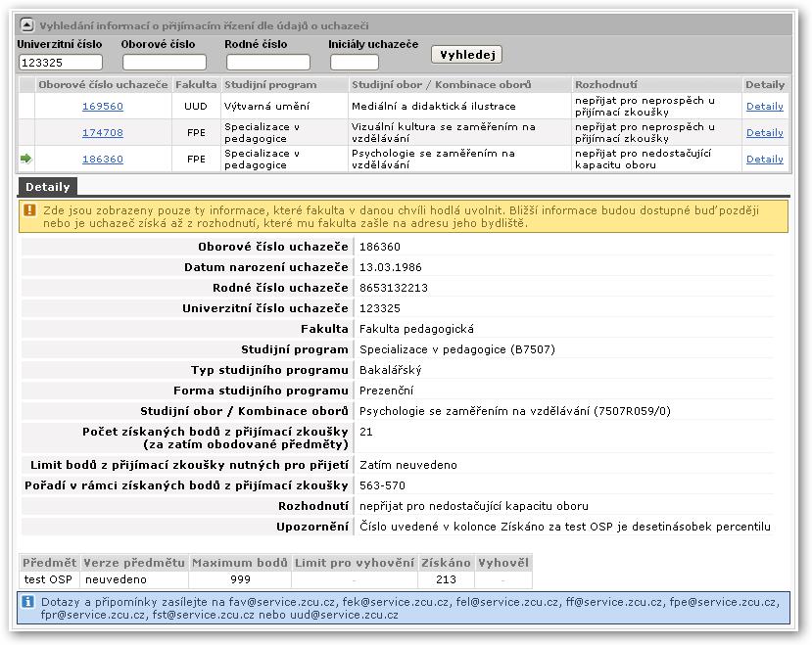Open applicant number 186360 link
The height and width of the screenshot is (645, 812).
[103, 159]
